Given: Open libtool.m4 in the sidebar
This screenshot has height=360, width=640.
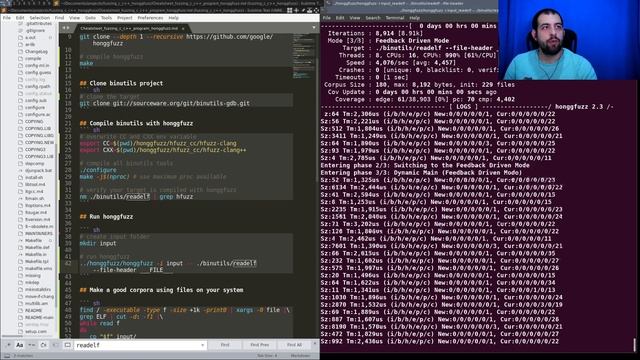Looking at the screenshot, I should point(35,184).
